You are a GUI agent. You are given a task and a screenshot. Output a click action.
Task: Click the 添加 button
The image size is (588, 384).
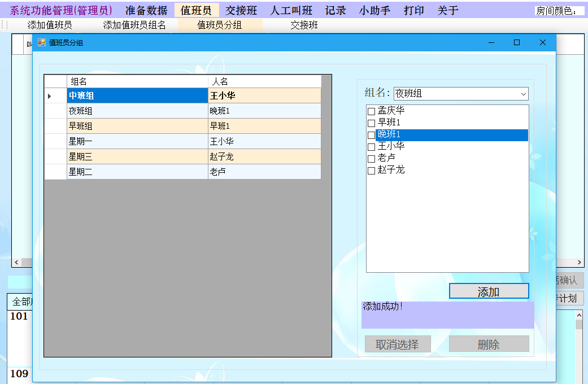click(x=489, y=291)
